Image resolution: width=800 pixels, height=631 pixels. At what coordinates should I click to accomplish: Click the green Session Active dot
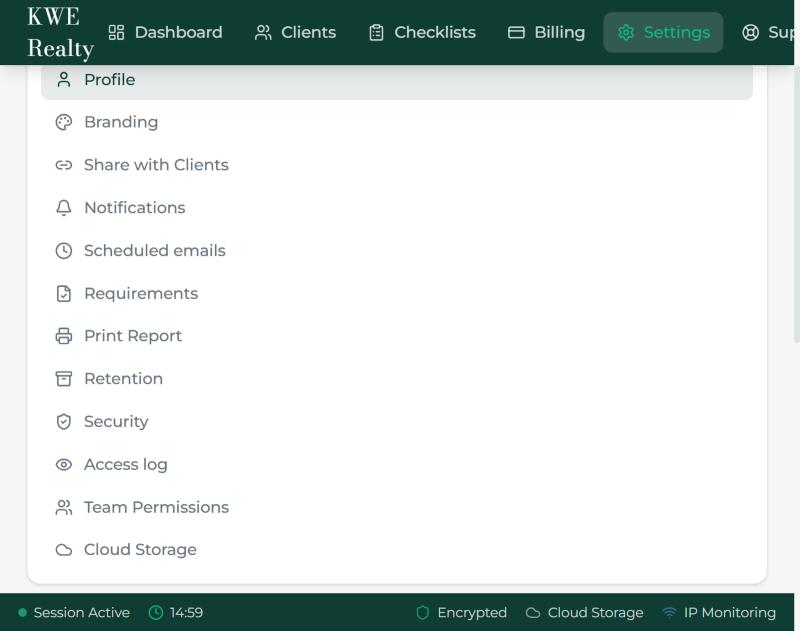click(x=22, y=613)
